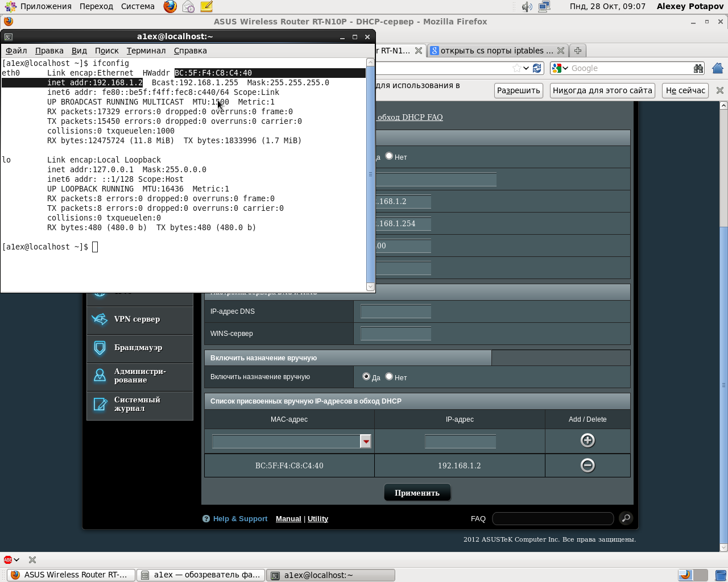
Task: Open the Переход panel menu
Action: pyautogui.click(x=96, y=6)
